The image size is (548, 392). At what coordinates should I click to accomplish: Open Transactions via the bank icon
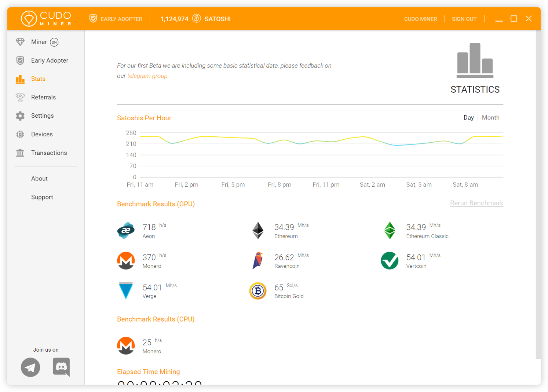[x=20, y=153]
